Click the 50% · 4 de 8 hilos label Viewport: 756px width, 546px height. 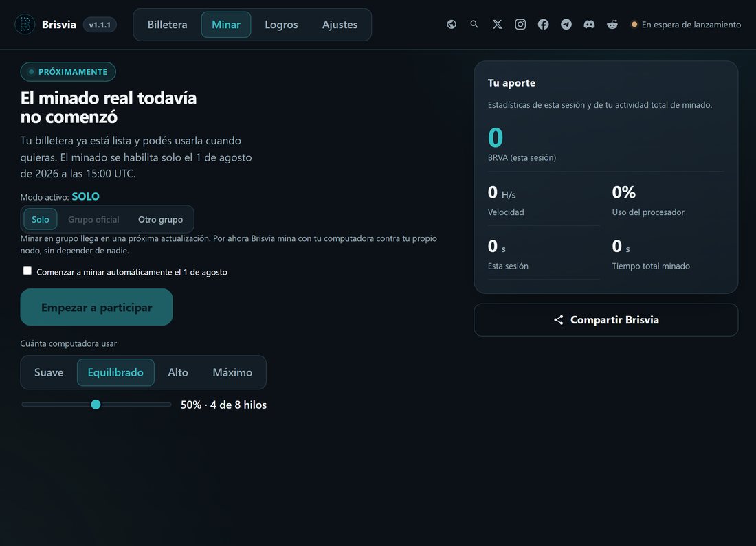pos(224,405)
